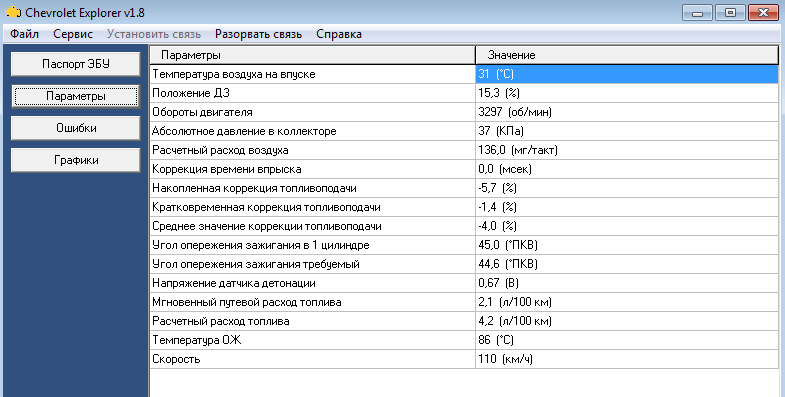Click the value 3297 (об/мин)
Screen dimensions: 785x397
tap(515, 112)
